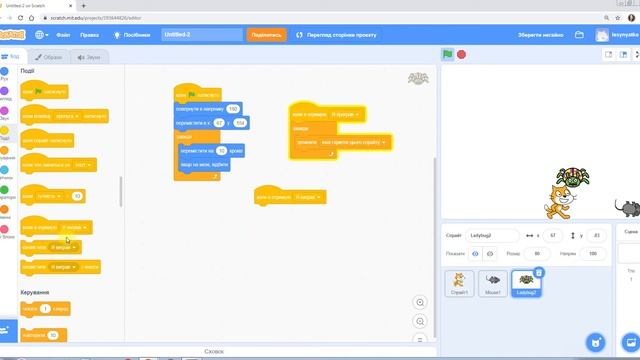Click the Untitled-2 project title field
The height and width of the screenshot is (360, 640).
202,35
